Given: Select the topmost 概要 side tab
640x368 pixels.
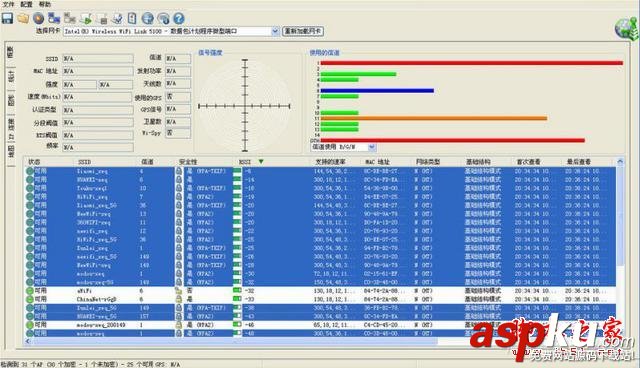Looking at the screenshot, I should 11,52.
